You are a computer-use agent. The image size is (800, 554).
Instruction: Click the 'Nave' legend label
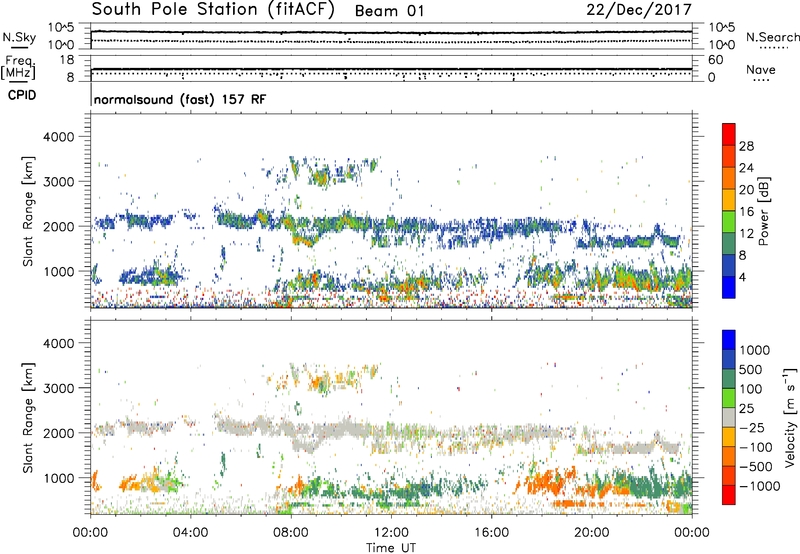click(761, 69)
